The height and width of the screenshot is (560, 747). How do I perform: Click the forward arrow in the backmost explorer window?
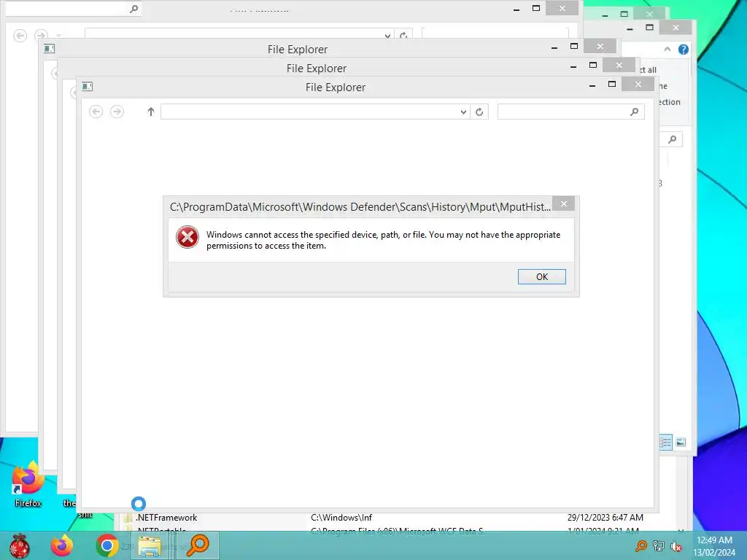pyautogui.click(x=42, y=35)
